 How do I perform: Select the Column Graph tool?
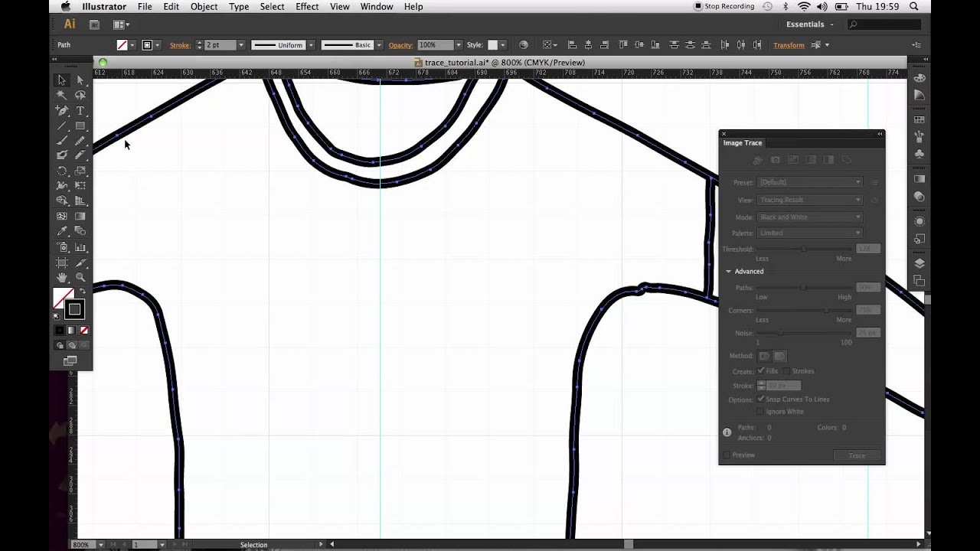point(80,247)
